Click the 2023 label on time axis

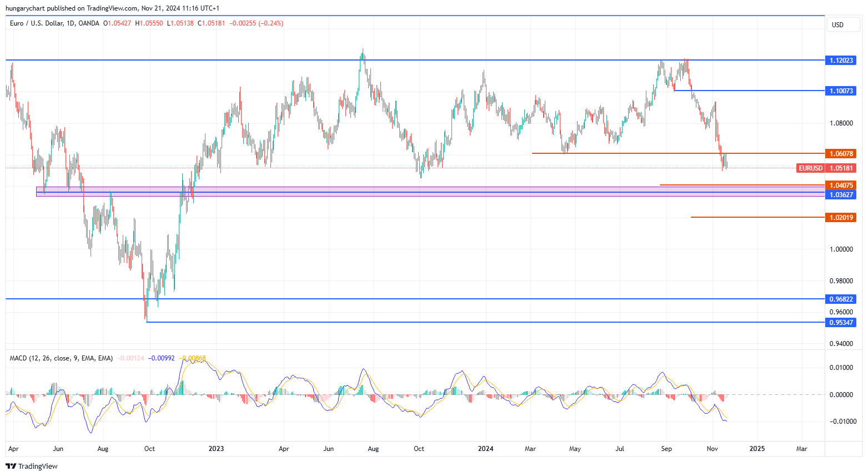click(x=216, y=448)
